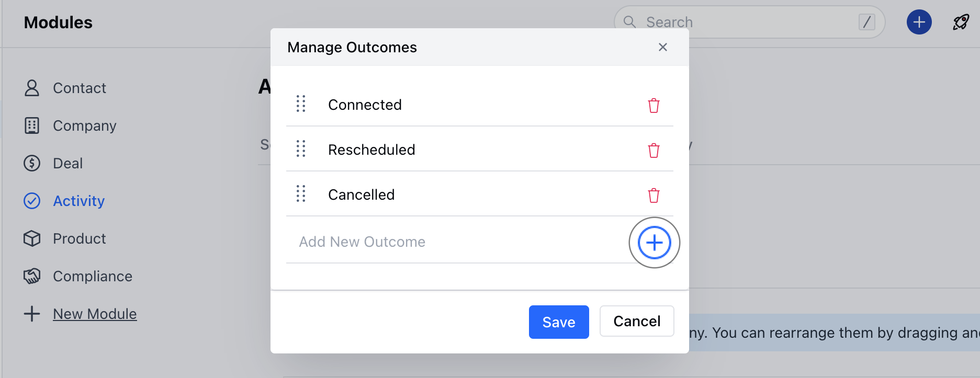Delete the Connected outcome

(x=654, y=105)
